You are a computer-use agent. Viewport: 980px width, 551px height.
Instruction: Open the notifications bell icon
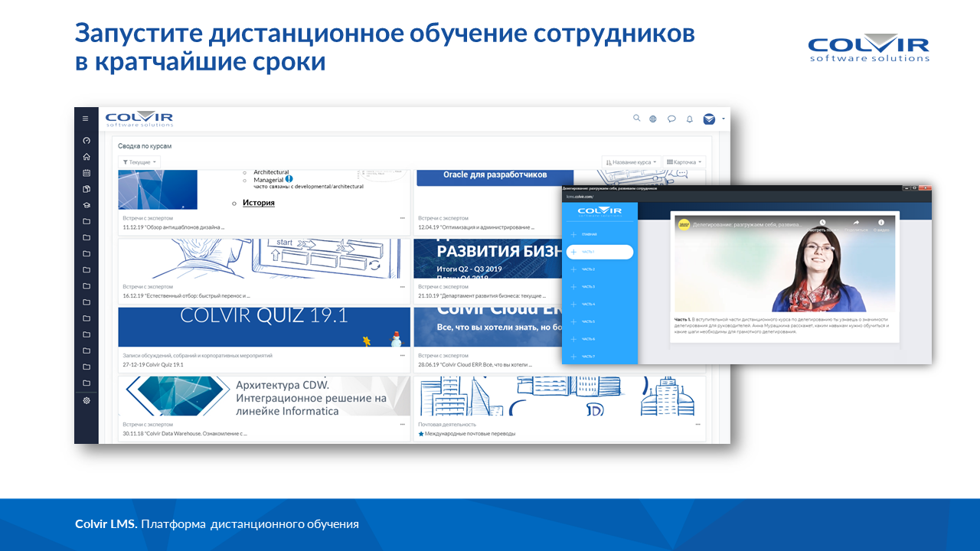coord(689,119)
